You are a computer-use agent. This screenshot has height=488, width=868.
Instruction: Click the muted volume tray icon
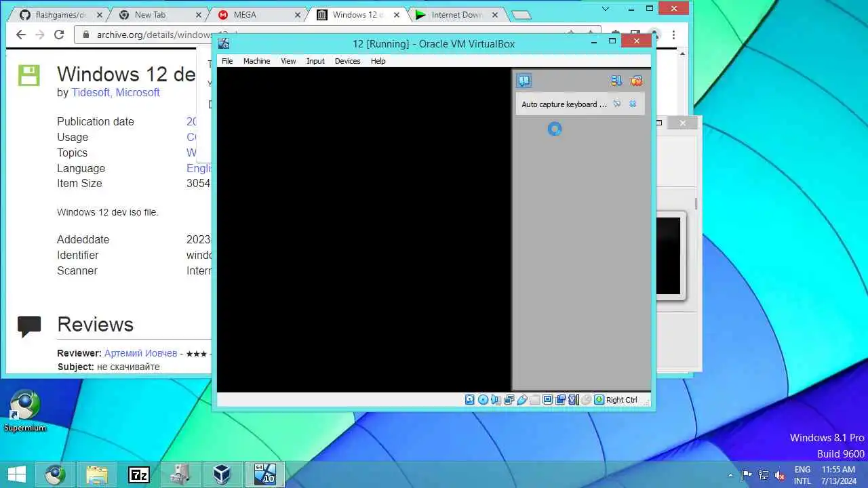point(780,474)
